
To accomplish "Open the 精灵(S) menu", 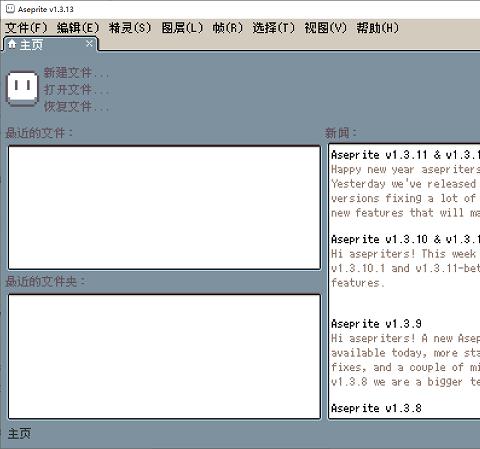I will pyautogui.click(x=130, y=28).
